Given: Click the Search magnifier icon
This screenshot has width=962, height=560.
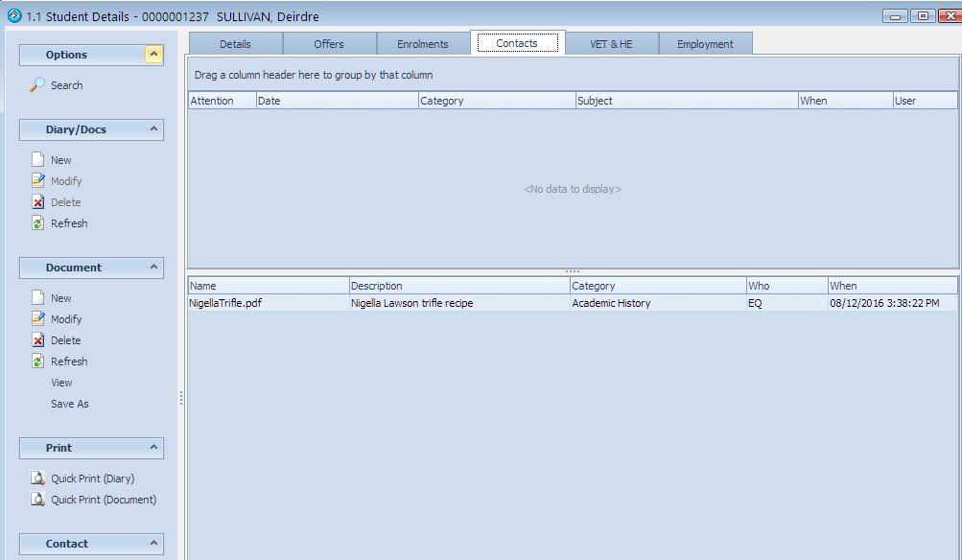Looking at the screenshot, I should pos(38,84).
